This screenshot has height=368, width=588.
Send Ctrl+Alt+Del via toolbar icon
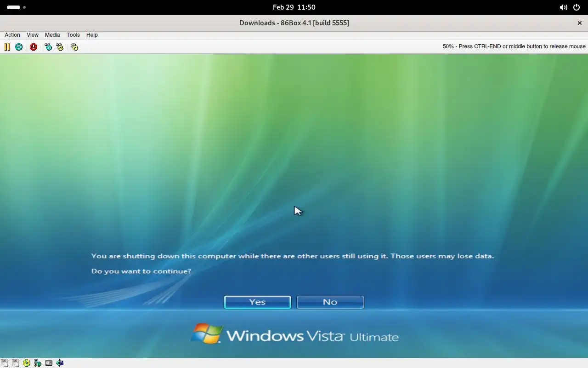tap(48, 47)
